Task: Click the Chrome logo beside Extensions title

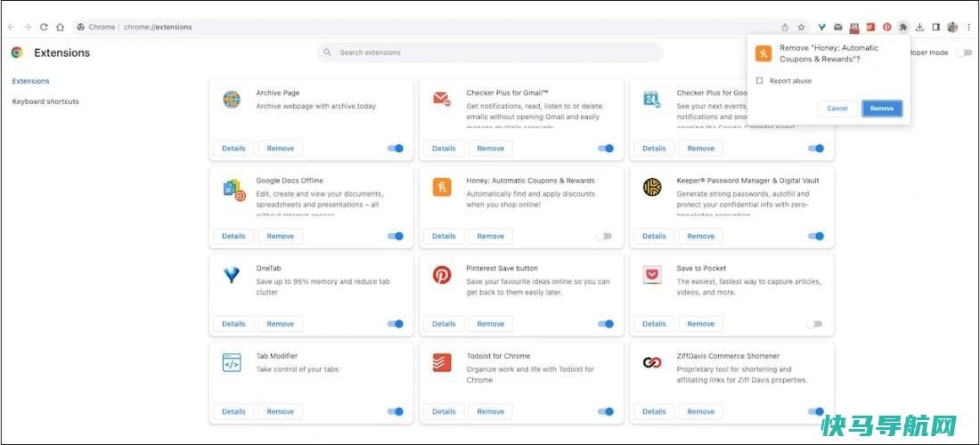Action: point(17,53)
